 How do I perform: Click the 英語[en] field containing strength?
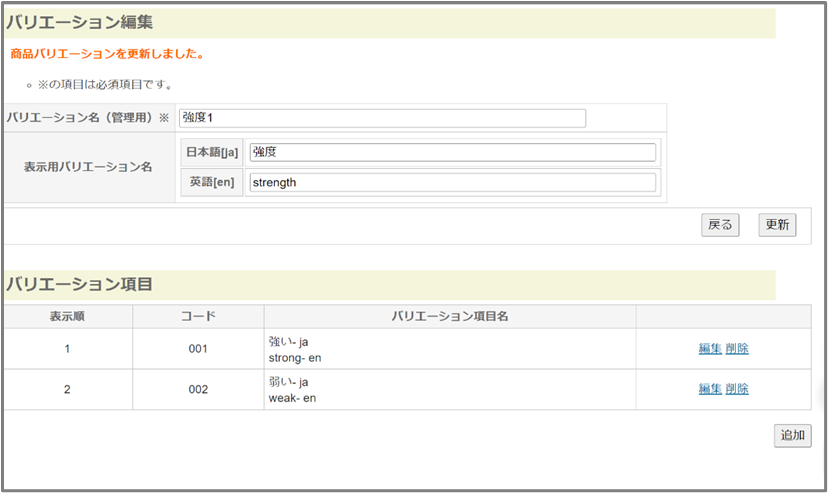pyautogui.click(x=452, y=182)
